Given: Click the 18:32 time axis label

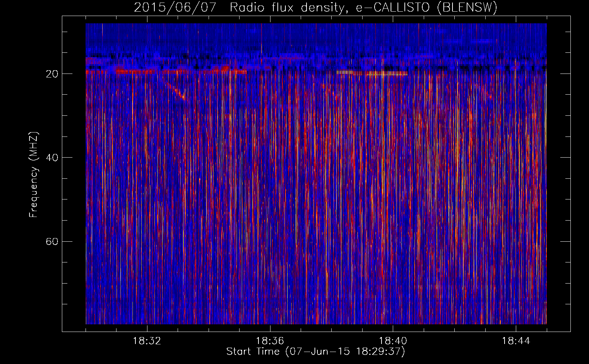Looking at the screenshot, I should 147,341.
